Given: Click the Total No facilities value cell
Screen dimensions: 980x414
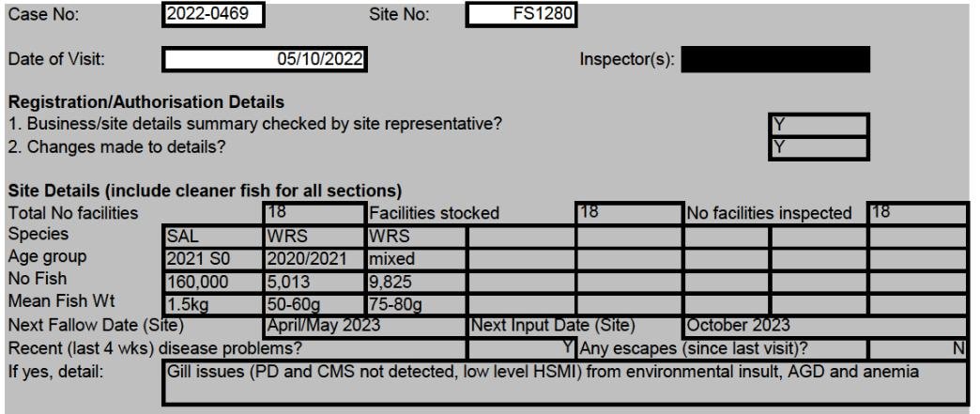Looking at the screenshot, I should pyautogui.click(x=314, y=214).
